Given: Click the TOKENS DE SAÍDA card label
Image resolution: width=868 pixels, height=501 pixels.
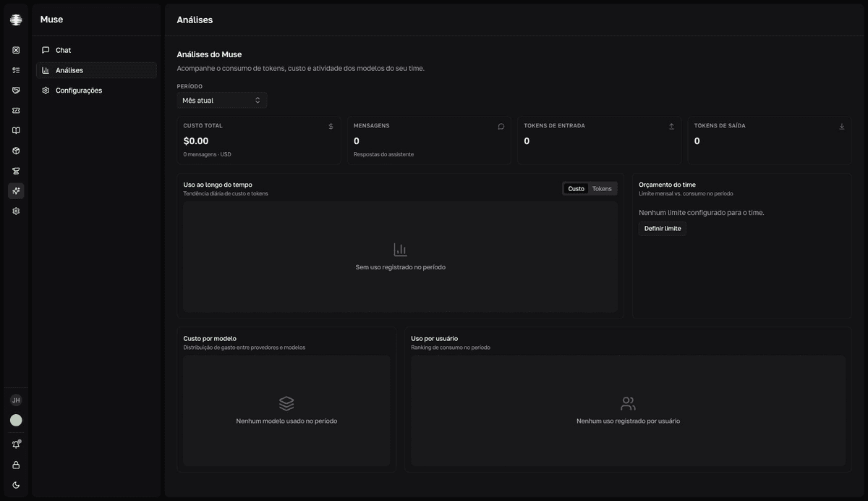Looking at the screenshot, I should coord(720,125).
